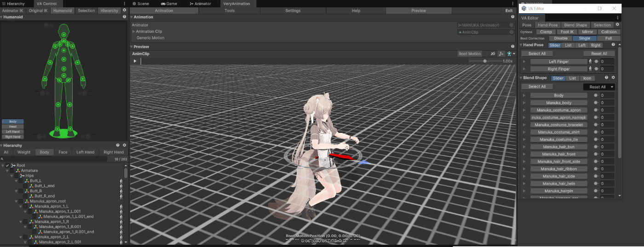Select the Face filter in Hierarchy
Image resolution: width=644 pixels, height=247 pixels.
tap(63, 152)
